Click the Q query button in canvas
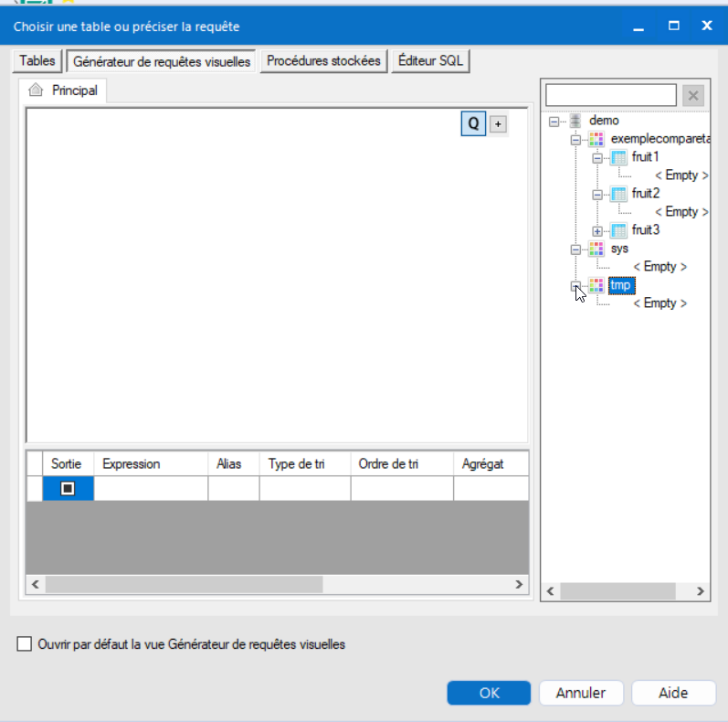This screenshot has width=728, height=722. 473,123
